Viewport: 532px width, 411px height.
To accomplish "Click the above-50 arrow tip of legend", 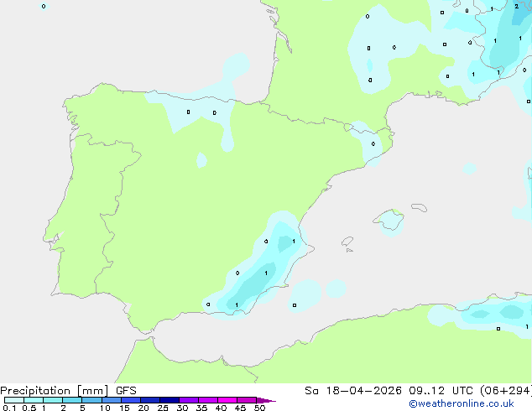I will pos(266,400).
